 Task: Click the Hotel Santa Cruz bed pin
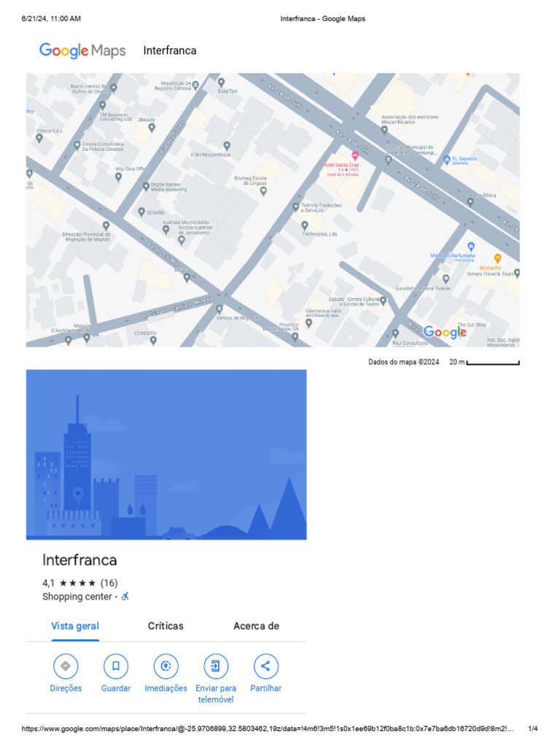(x=355, y=156)
